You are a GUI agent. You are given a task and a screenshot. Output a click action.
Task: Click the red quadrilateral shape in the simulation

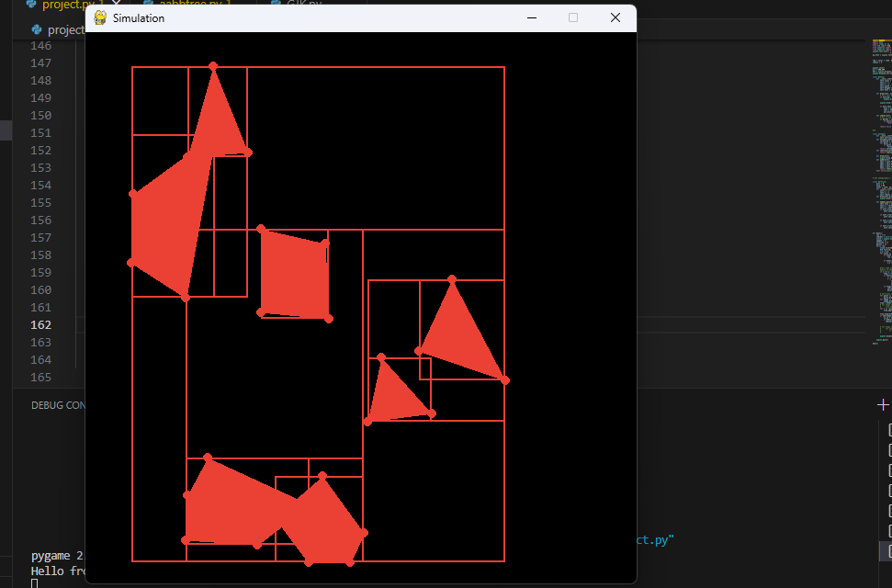[x=295, y=275]
